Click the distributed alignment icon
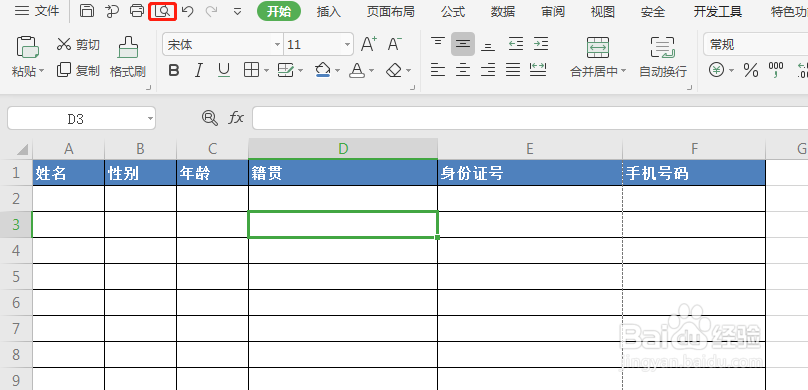 point(538,70)
